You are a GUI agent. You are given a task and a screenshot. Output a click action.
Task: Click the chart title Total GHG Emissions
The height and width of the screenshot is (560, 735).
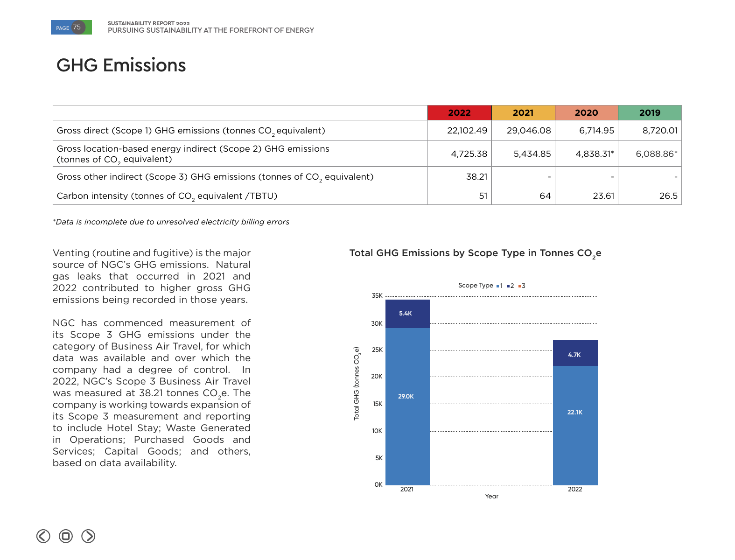(475, 253)
